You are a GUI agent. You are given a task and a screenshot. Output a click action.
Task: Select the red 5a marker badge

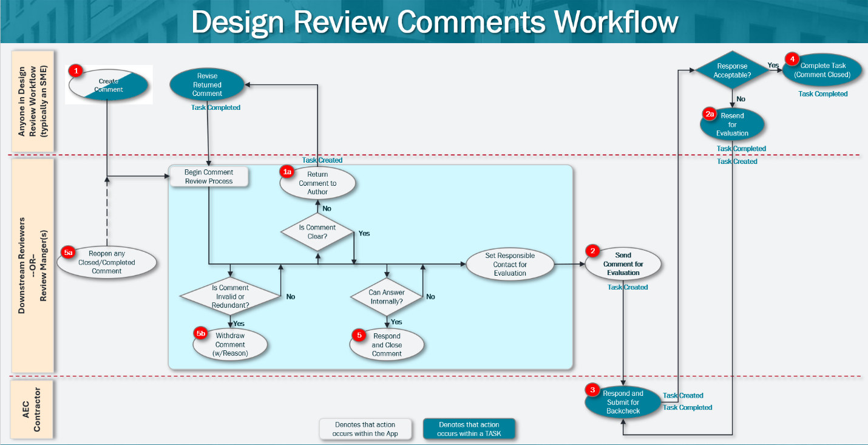pos(69,251)
